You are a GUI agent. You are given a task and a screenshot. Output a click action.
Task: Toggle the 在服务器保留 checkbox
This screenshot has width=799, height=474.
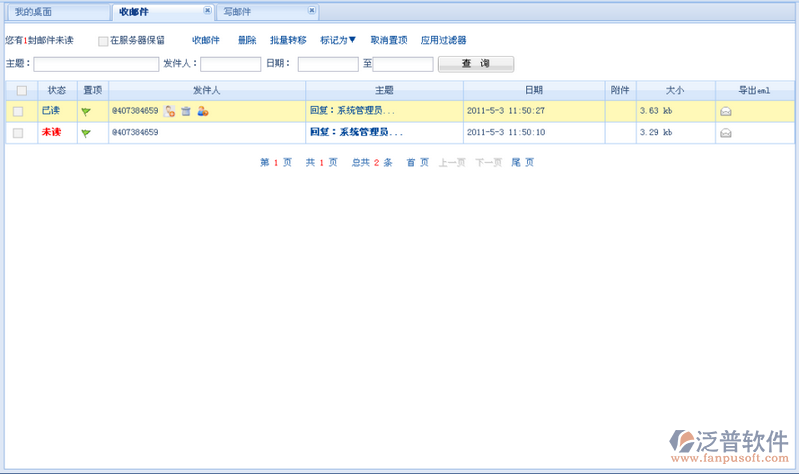click(103, 41)
